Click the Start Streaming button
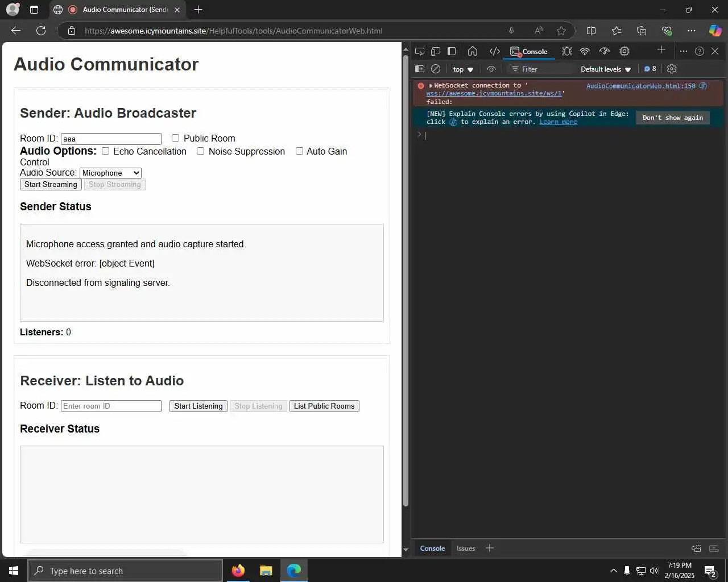This screenshot has height=582, width=728. point(51,185)
